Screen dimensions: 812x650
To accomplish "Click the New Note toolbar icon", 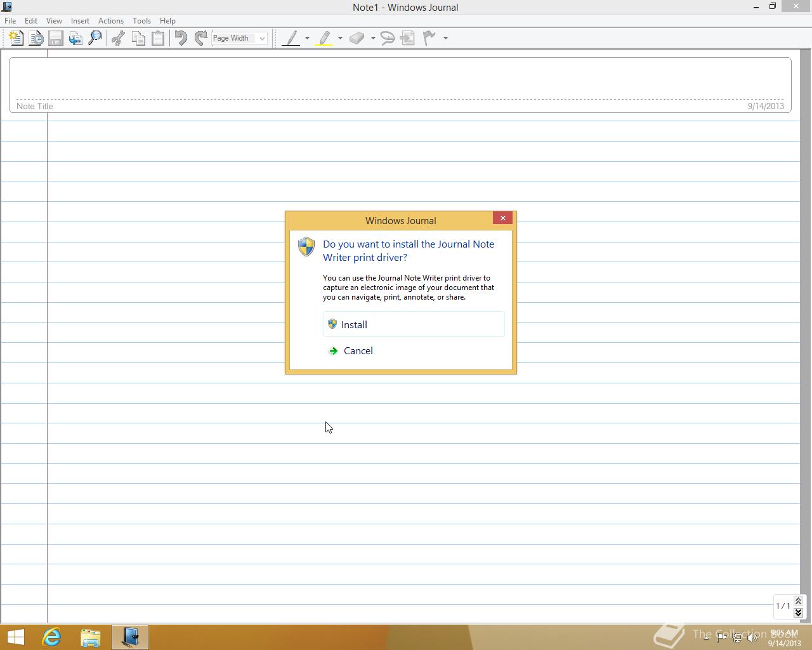I will pos(16,38).
